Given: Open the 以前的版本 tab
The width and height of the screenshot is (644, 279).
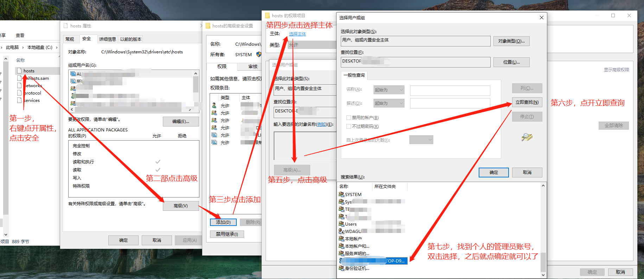Looking at the screenshot, I should point(130,39).
